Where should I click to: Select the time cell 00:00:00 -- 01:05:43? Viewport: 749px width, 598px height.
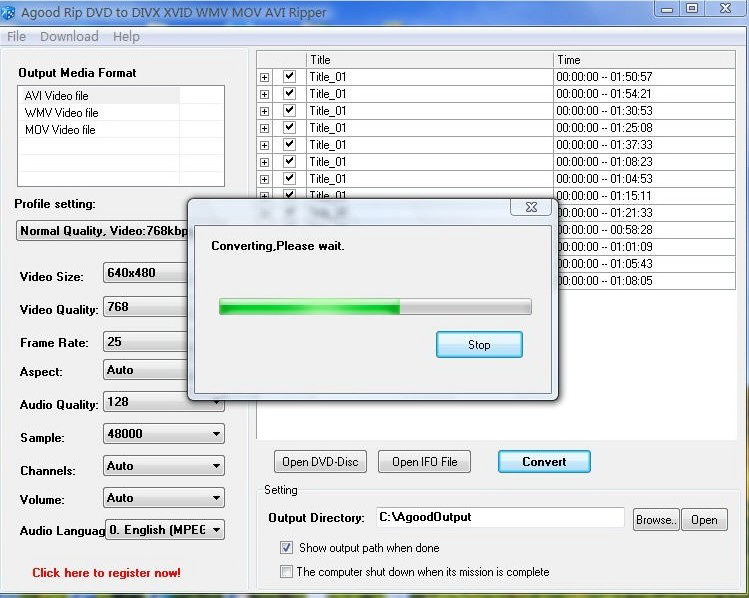(646, 264)
